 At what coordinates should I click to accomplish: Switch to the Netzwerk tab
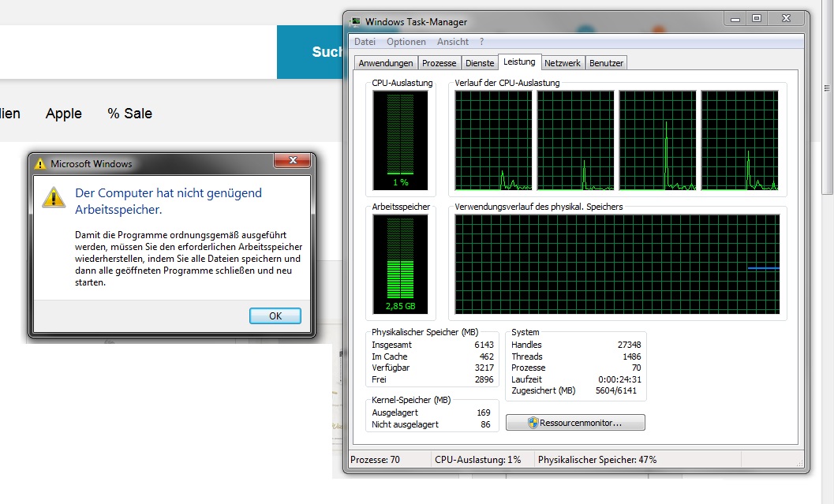[563, 63]
